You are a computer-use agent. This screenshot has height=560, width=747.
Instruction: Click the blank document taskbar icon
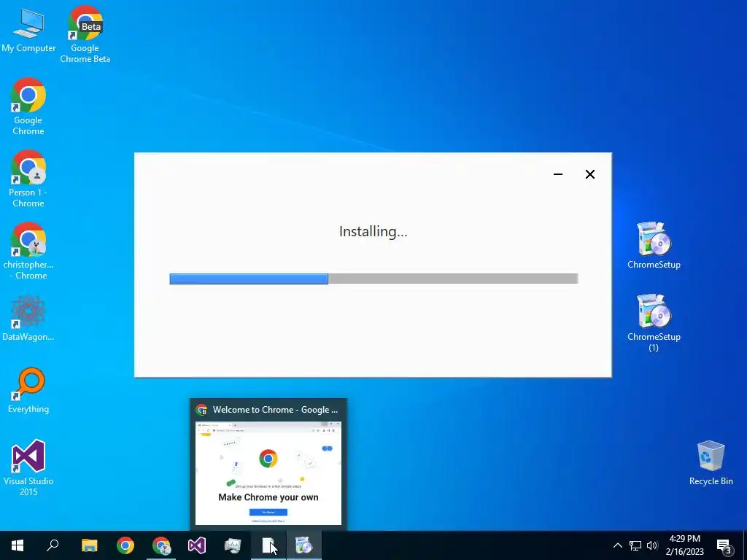click(x=268, y=545)
